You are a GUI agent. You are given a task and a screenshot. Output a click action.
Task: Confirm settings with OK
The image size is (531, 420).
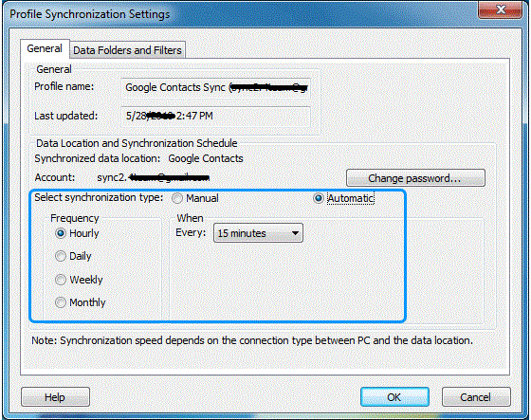point(394,397)
